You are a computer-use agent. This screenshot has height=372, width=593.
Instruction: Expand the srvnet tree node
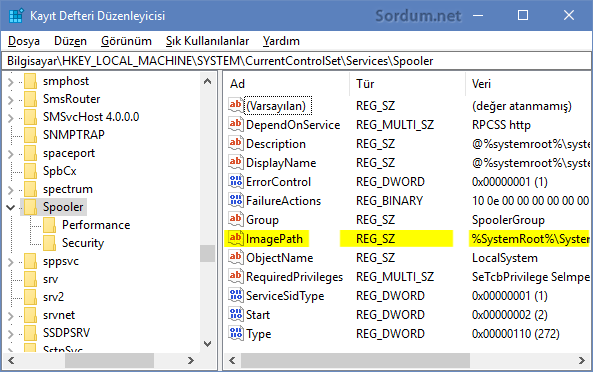[x=11, y=316]
